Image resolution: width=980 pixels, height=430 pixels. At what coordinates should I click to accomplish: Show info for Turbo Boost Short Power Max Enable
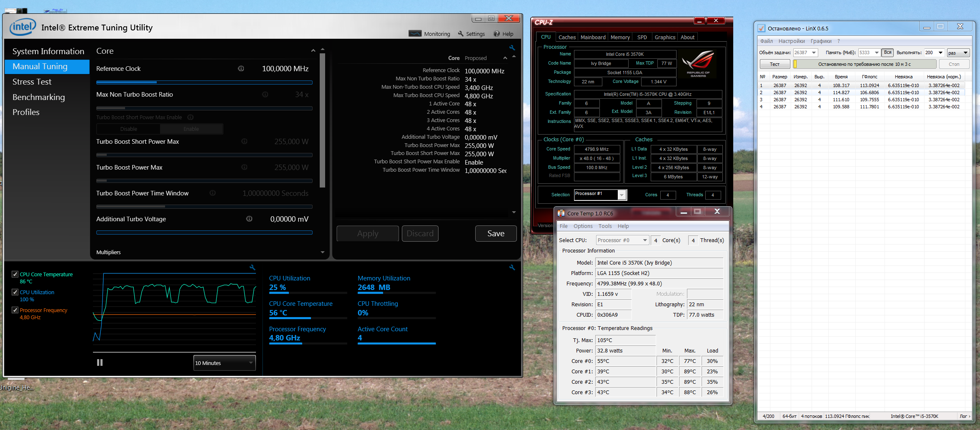190,117
